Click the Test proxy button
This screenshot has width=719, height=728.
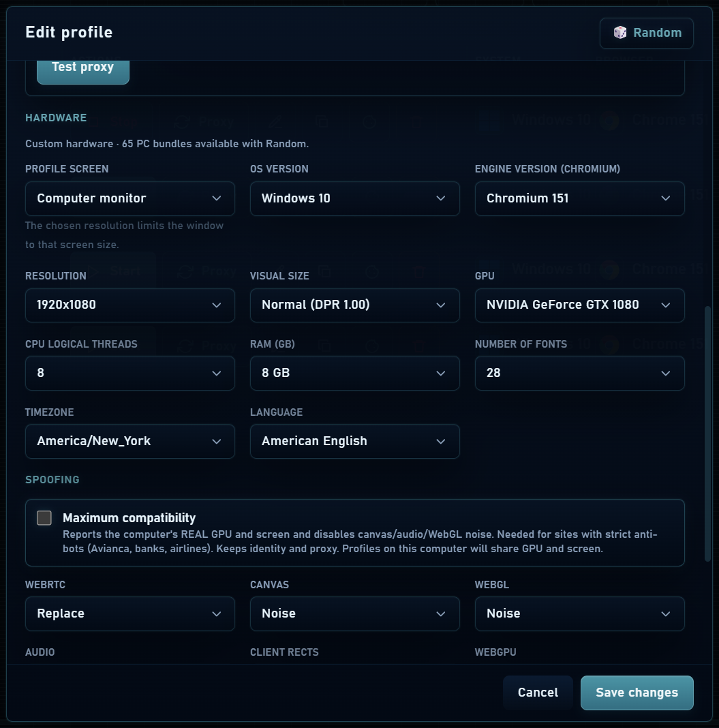(83, 71)
